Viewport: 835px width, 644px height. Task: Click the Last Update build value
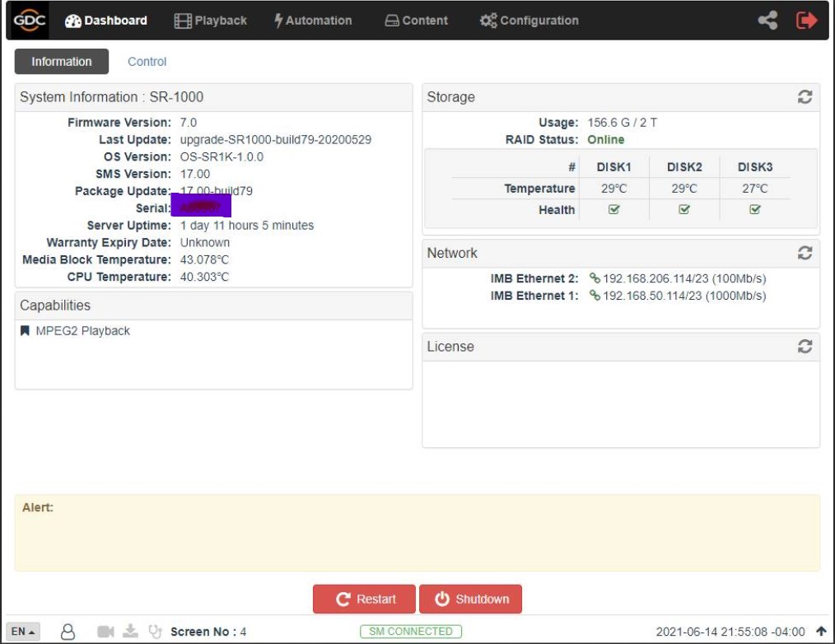(275, 139)
